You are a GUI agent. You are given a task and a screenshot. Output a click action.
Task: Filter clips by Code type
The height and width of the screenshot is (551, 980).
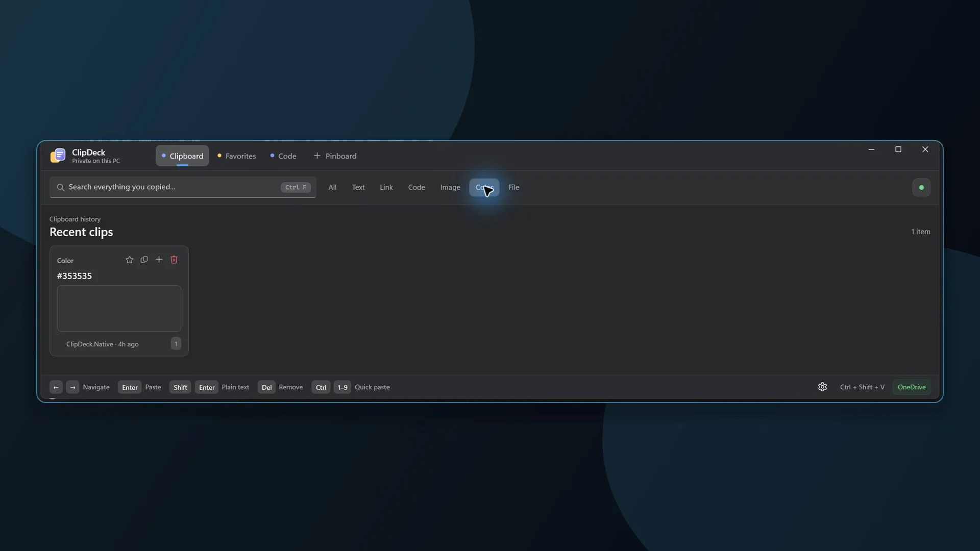click(x=416, y=187)
